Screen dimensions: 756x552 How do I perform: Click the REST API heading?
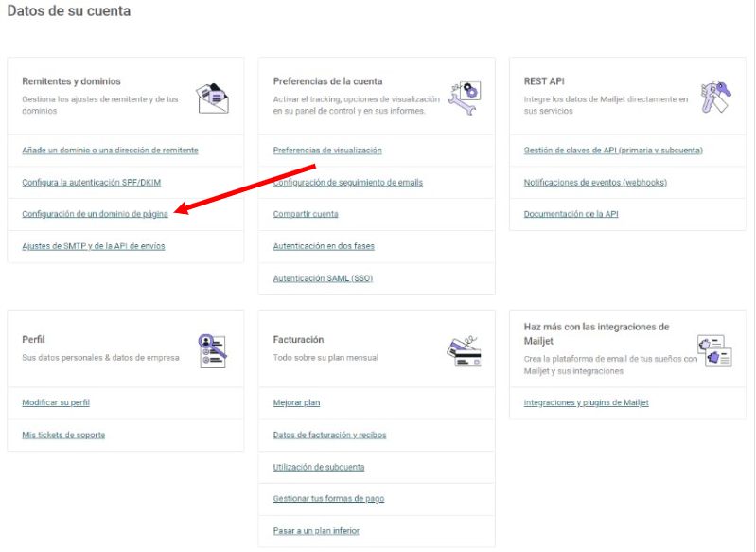tap(544, 81)
